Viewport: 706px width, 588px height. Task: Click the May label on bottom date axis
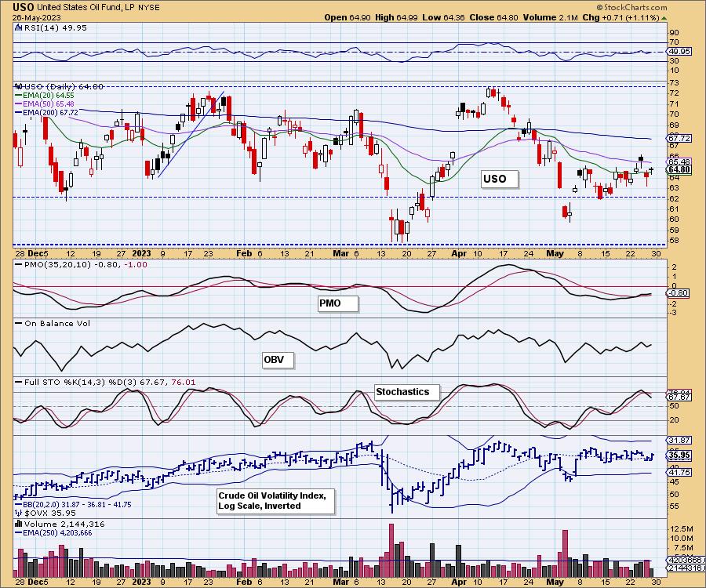(555, 582)
